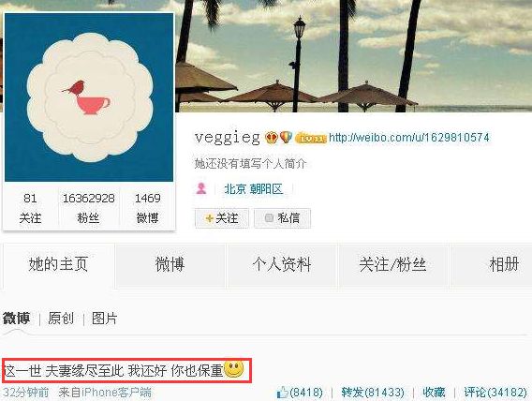Open the 评论(34182) comments link
The image size is (532, 401).
[495, 393]
